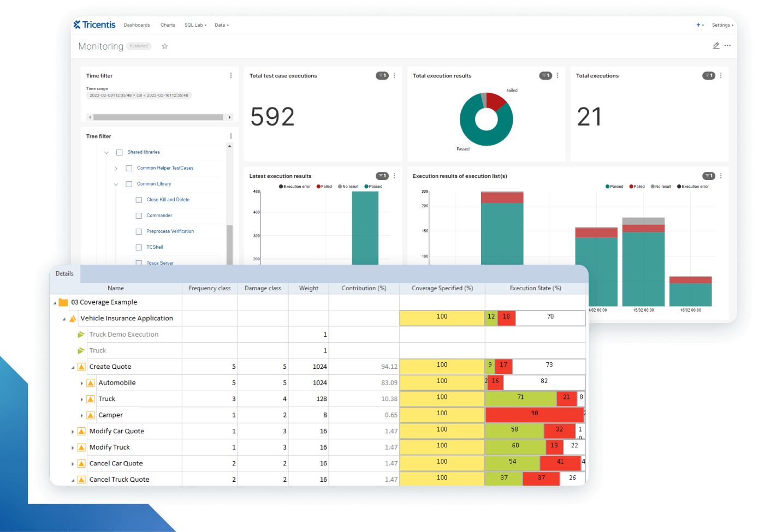
Task: Click filter badge on Total test case executions
Action: (382, 76)
